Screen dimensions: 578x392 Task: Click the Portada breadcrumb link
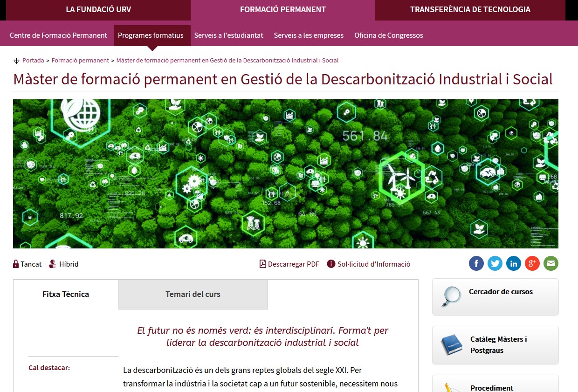[33, 61]
